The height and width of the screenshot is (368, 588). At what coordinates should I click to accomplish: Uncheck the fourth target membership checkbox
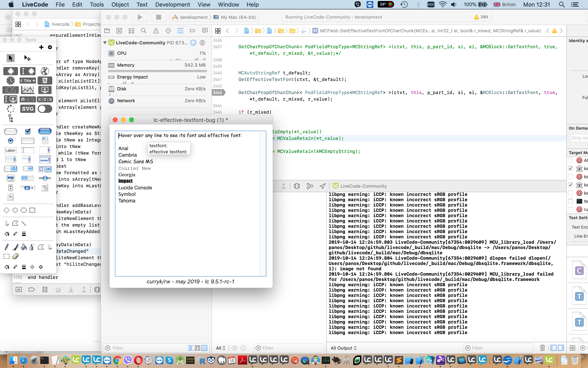coord(571,185)
